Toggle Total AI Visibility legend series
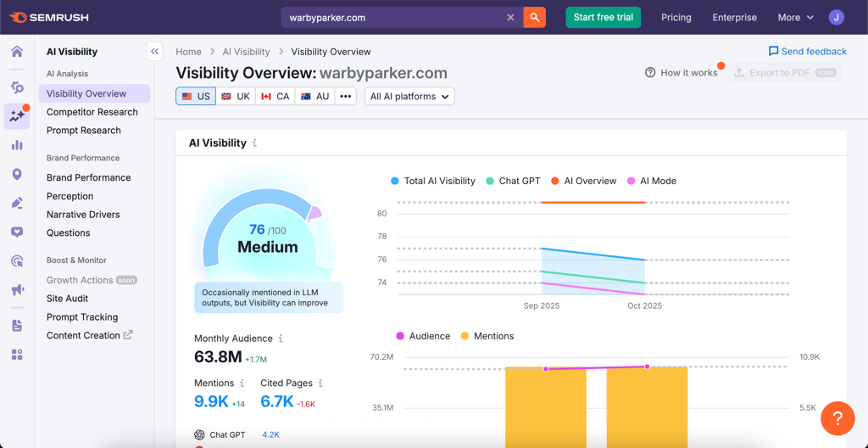The image size is (868, 448). click(433, 181)
